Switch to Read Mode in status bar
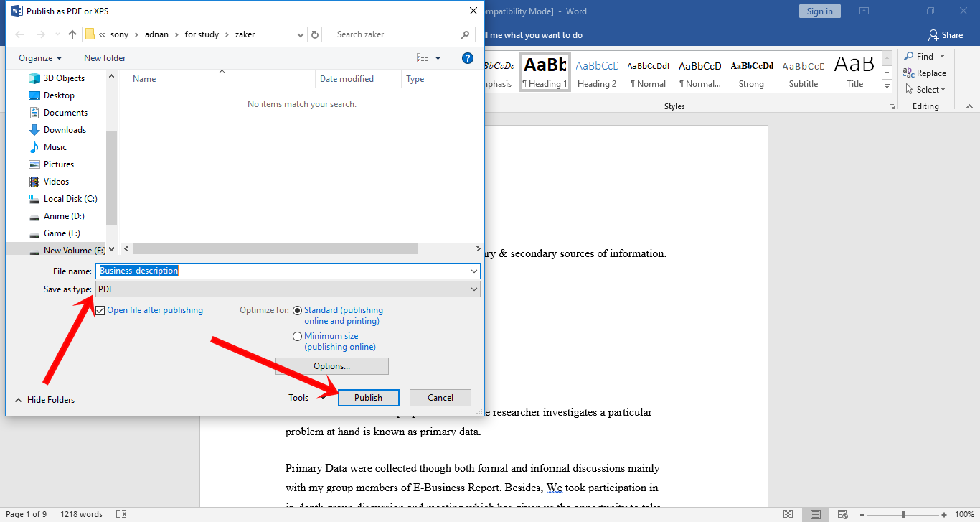Viewport: 980px width, 522px height. coord(788,514)
